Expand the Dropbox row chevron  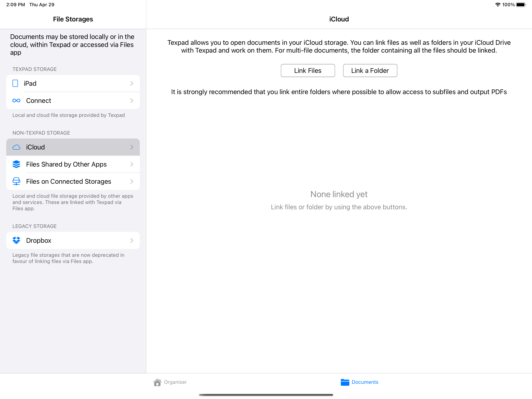132,240
